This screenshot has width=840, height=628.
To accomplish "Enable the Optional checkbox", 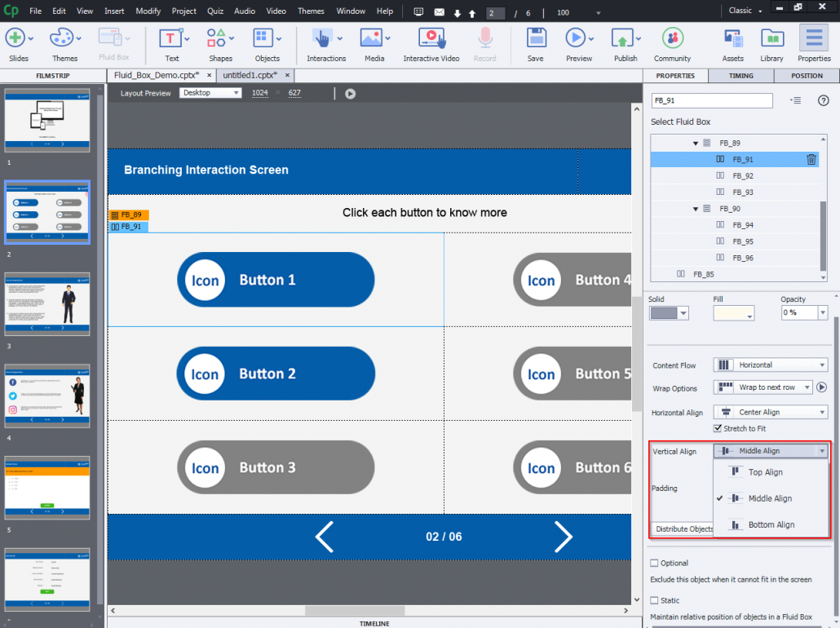I will (652, 563).
